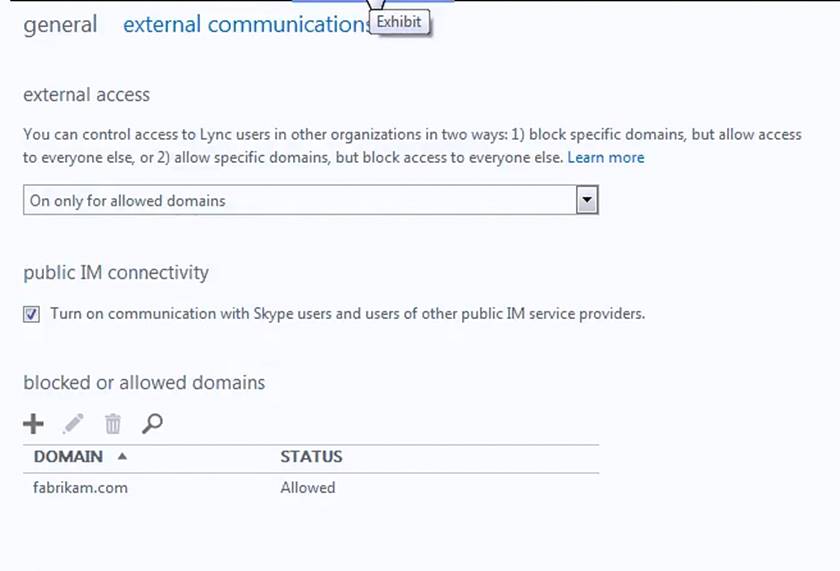Open the Learn more link
This screenshot has height=571, width=840.
tap(606, 158)
